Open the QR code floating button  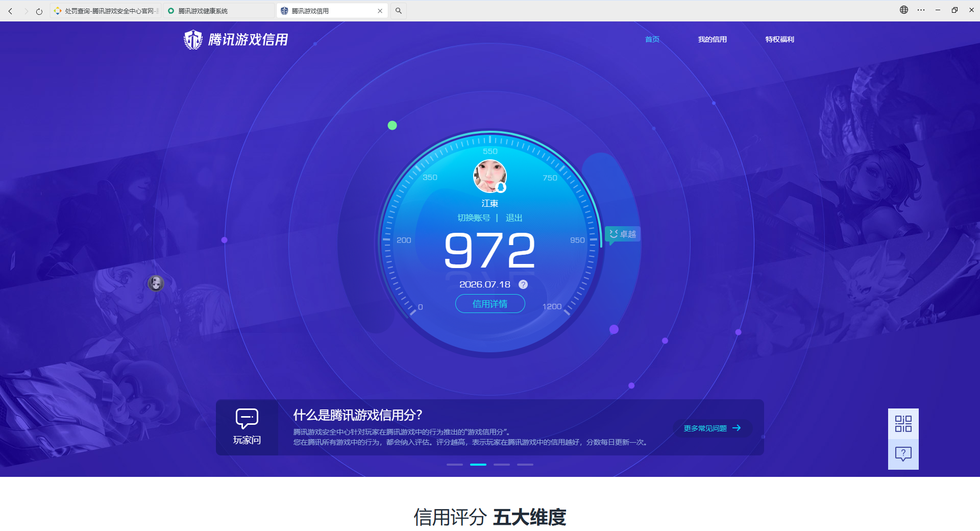(x=903, y=424)
